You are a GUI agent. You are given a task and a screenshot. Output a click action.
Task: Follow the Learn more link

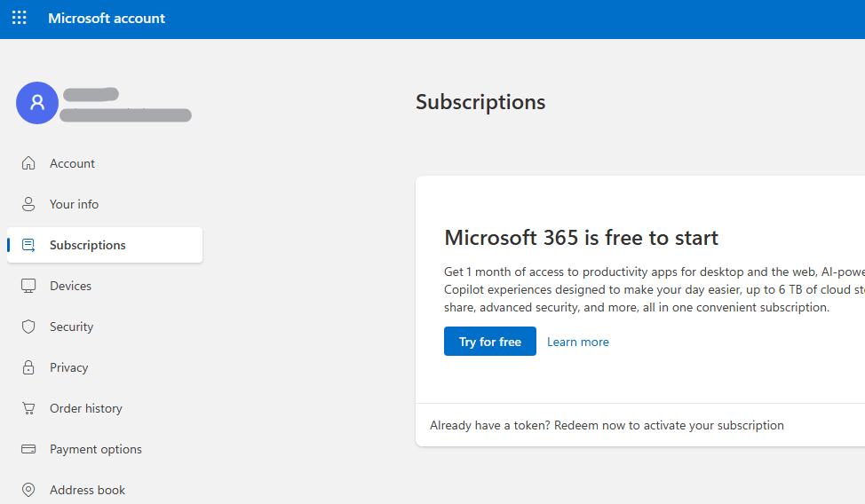coord(577,342)
